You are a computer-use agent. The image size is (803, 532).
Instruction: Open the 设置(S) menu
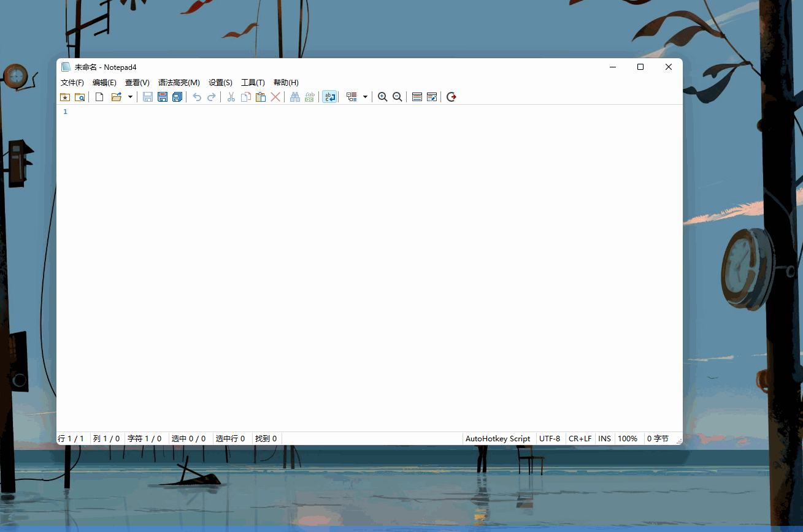point(219,82)
